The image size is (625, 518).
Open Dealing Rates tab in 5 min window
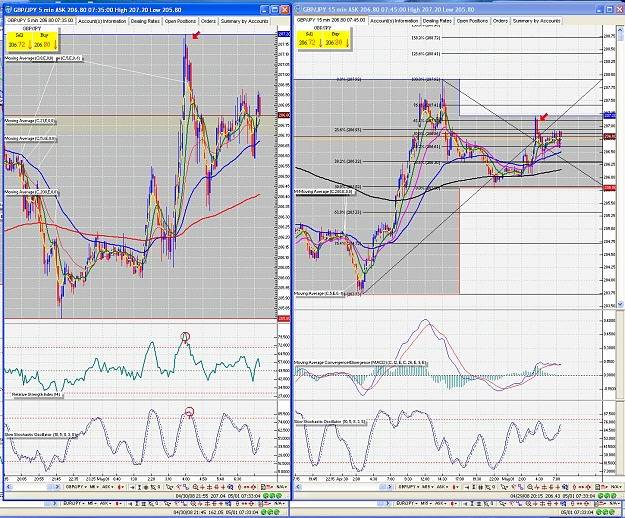point(145,21)
